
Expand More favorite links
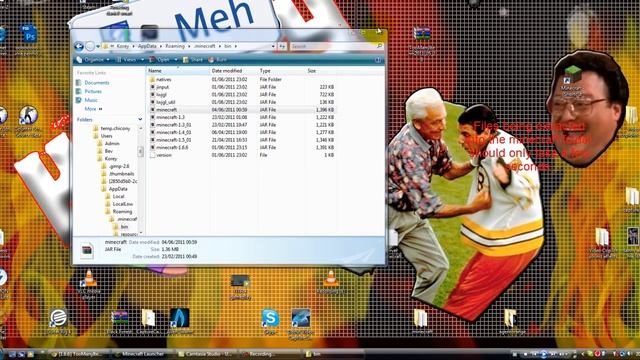click(x=93, y=109)
